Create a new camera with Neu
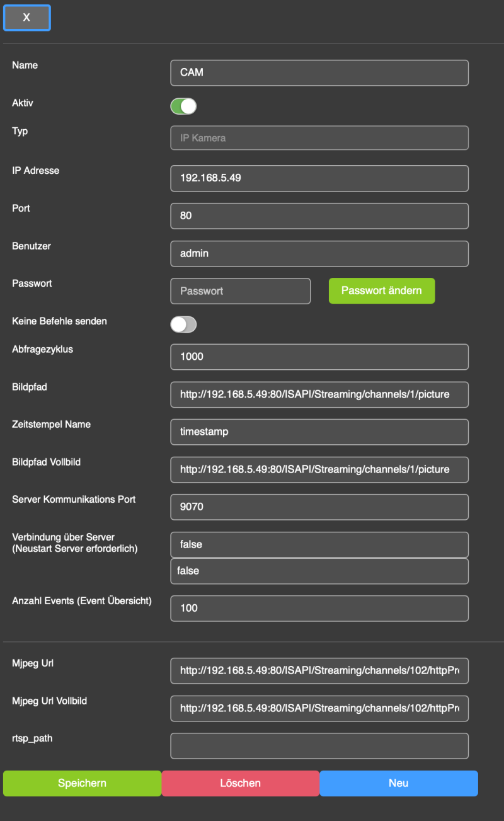504x821 pixels. click(x=398, y=783)
